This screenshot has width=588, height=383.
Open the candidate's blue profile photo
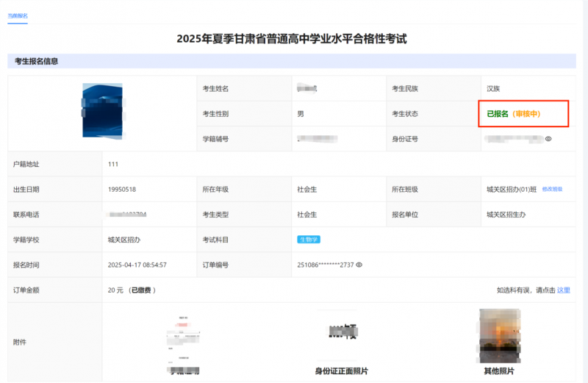[x=102, y=111]
